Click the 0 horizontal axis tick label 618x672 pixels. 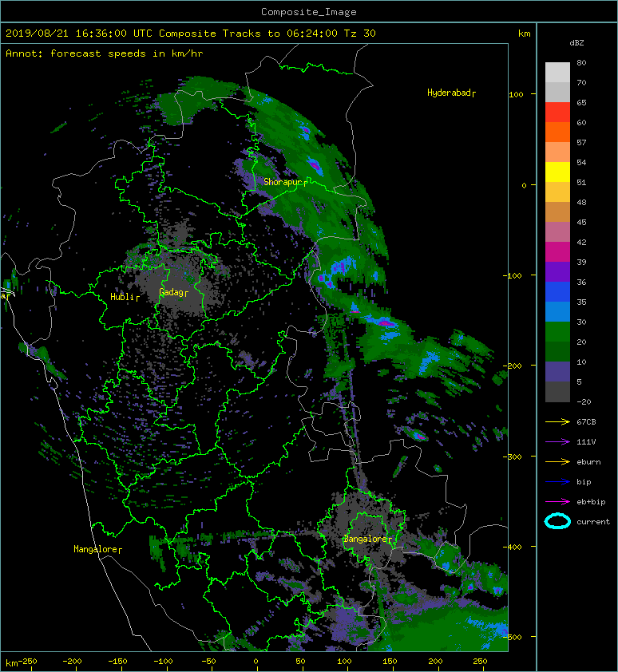click(x=256, y=662)
